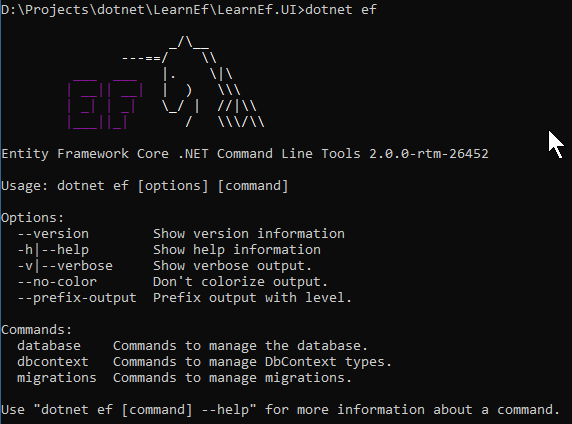Click 'Commands to manage DbContext types.' description
The width and height of the screenshot is (572, 424).
[252, 362]
